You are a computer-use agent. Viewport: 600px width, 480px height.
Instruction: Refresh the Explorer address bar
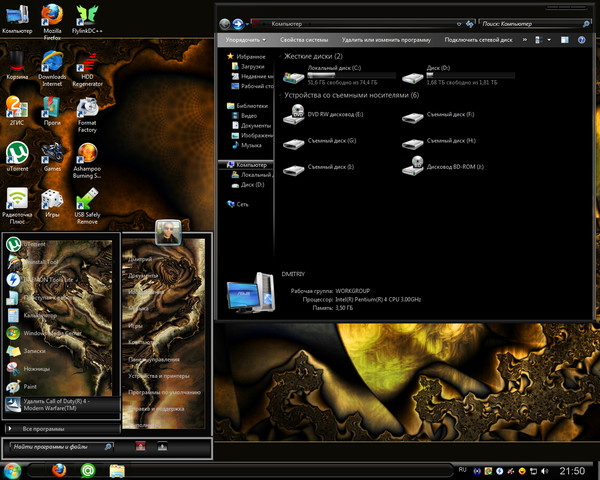coord(470,24)
